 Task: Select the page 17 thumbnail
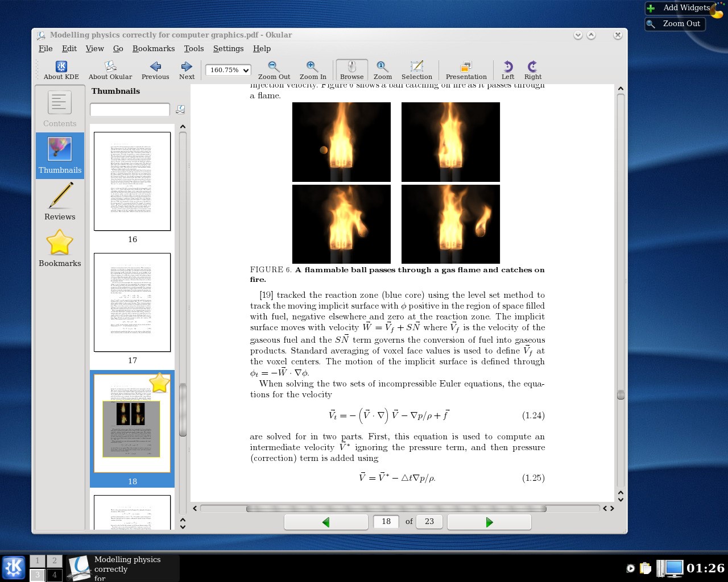pos(132,302)
